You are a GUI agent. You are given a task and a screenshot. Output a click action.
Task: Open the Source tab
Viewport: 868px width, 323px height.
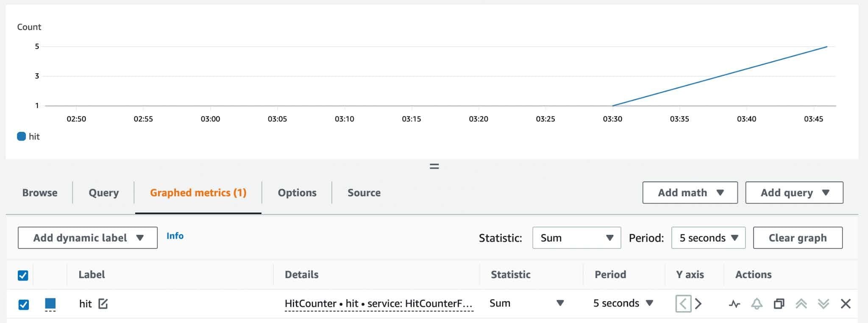click(364, 193)
